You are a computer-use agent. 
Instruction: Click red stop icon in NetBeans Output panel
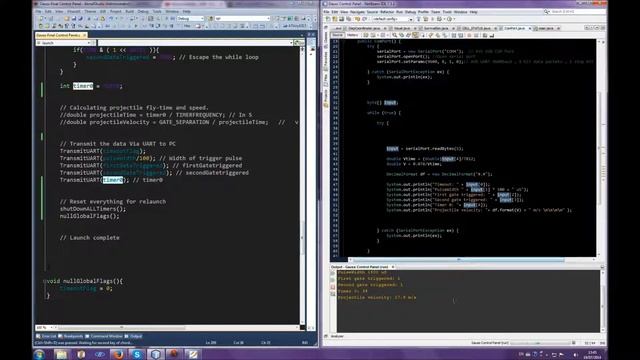pyautogui.click(x=332, y=287)
